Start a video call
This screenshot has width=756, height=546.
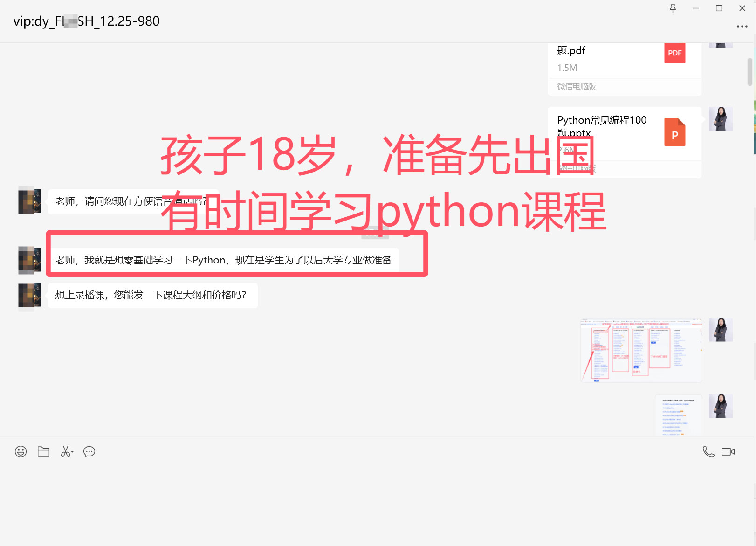(x=728, y=451)
